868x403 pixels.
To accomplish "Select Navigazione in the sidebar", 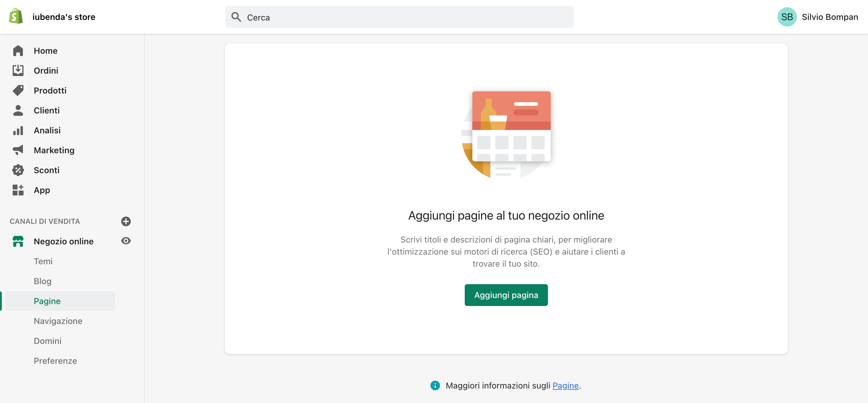I will [x=58, y=321].
